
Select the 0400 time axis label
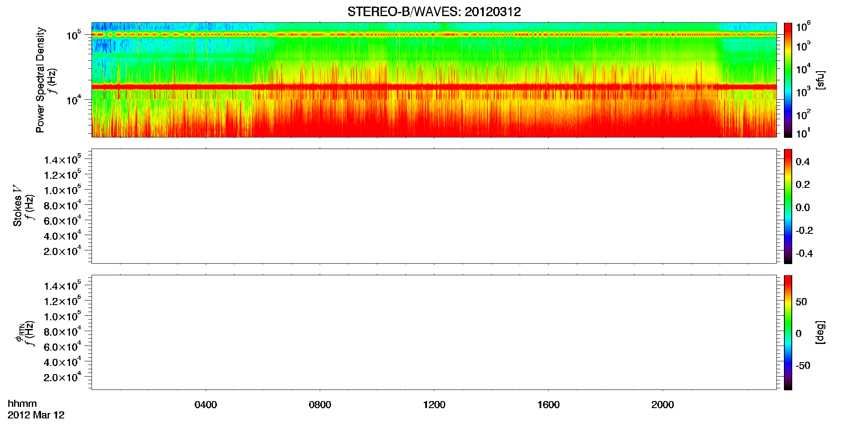pyautogui.click(x=206, y=405)
